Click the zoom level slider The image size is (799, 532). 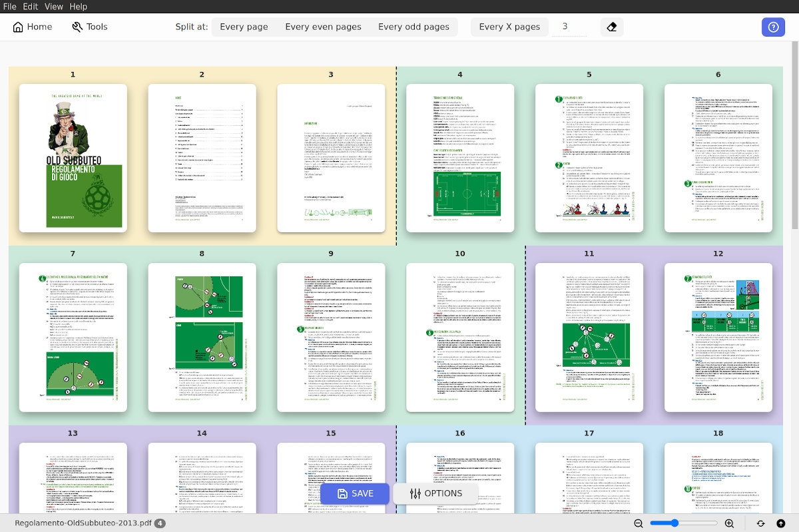click(x=684, y=523)
